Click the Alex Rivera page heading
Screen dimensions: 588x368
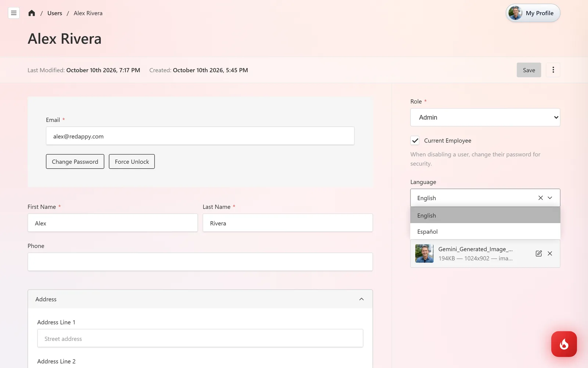point(64,39)
